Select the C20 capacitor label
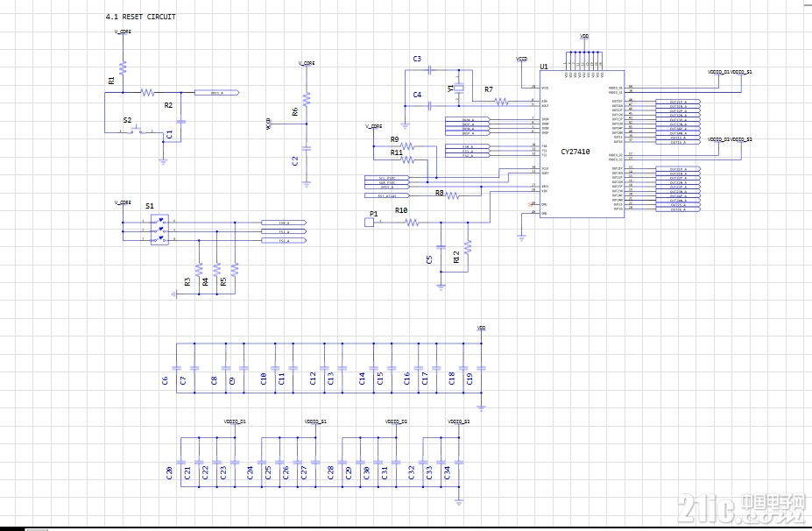The image size is (812, 531). point(169,472)
